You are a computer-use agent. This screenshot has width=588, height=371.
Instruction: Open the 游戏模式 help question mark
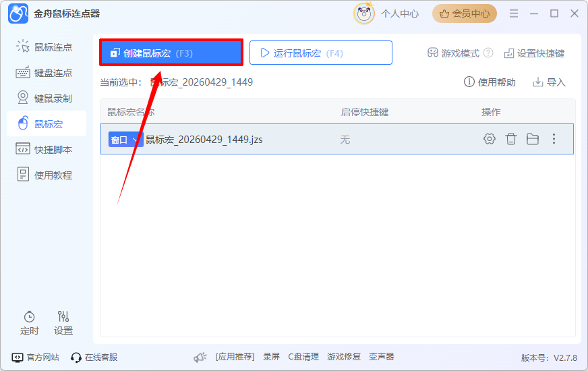click(488, 53)
